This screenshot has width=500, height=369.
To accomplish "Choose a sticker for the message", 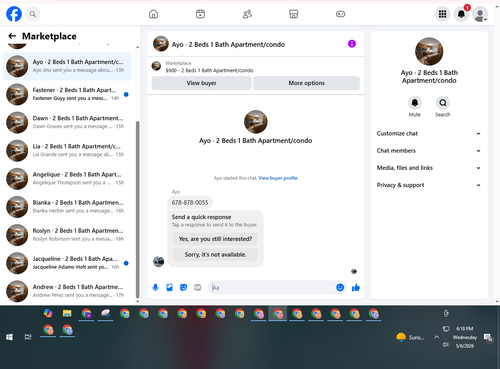I will click(x=183, y=287).
